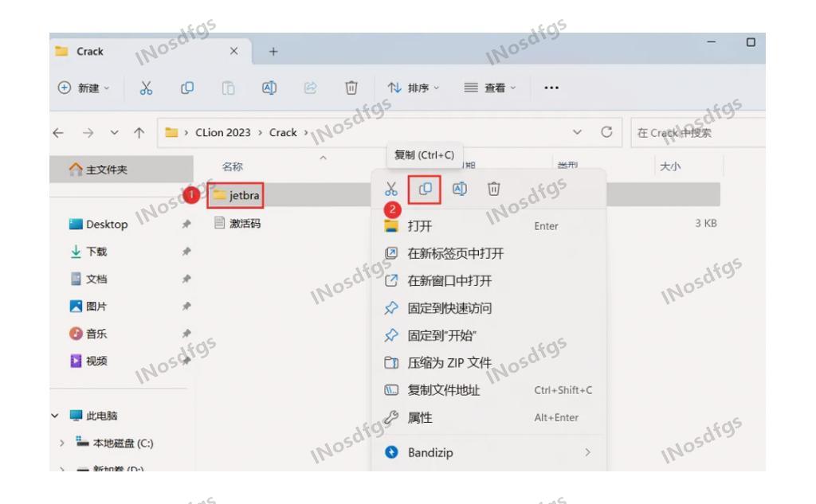Select 属性 in the context menu

click(488, 418)
